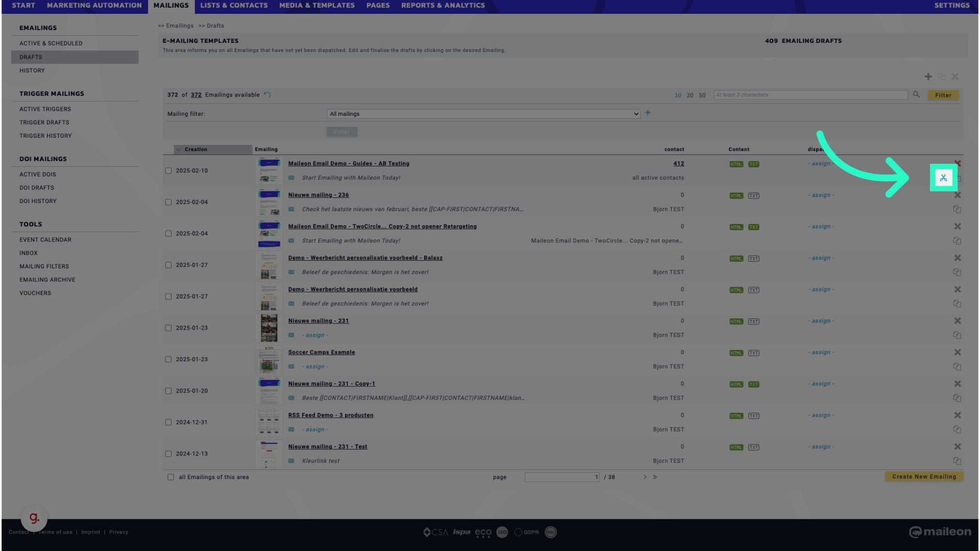Screen dimensions: 980x551
Task: Click the refresh arrow beside Emailings available
Action: pyautogui.click(x=267, y=94)
